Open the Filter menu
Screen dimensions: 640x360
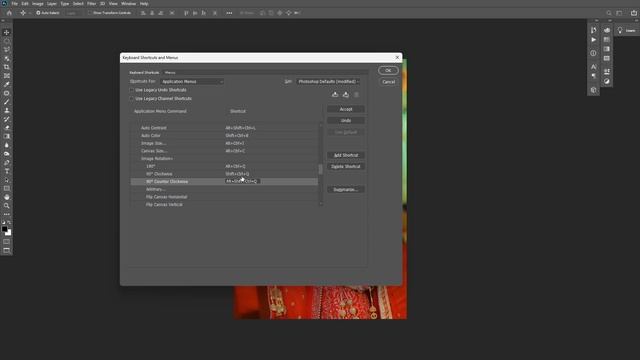91,4
